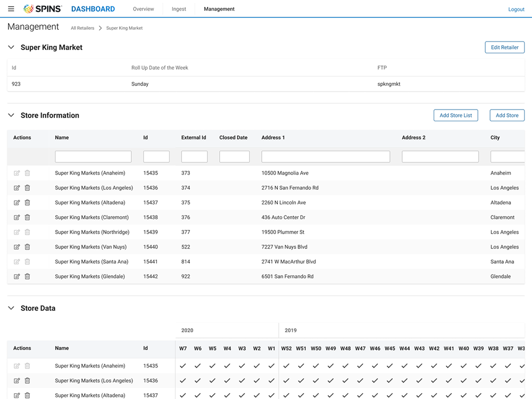
Task: Click the Closed Date column header
Action: tap(233, 137)
